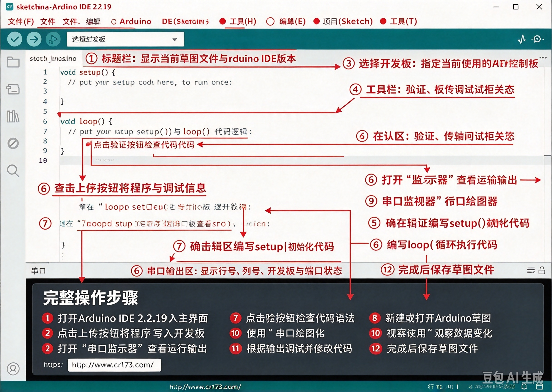The width and height of the screenshot is (552, 392).
Task: Toggle the autoscroll lines icon in serial panel
Action: pos(531,270)
